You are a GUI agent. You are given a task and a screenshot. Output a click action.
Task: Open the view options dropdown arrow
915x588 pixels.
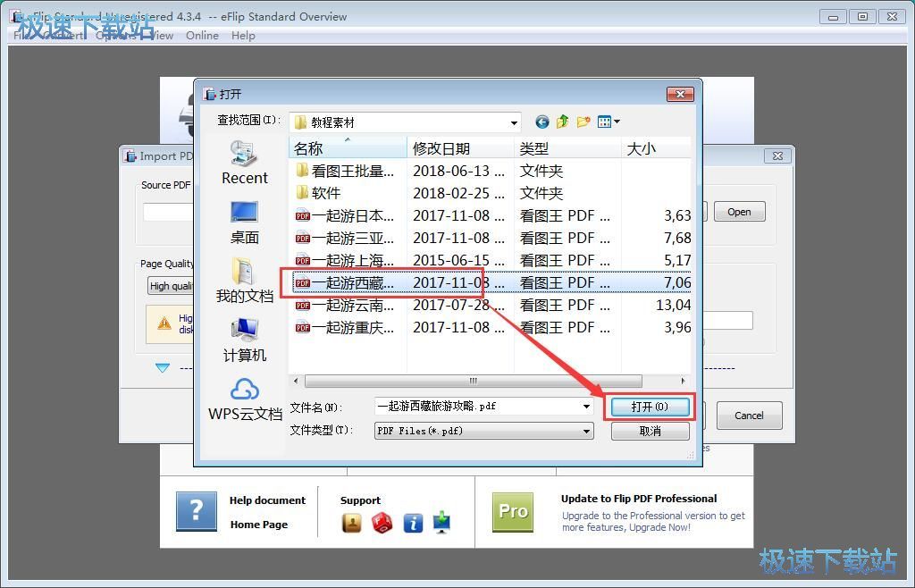click(x=617, y=122)
